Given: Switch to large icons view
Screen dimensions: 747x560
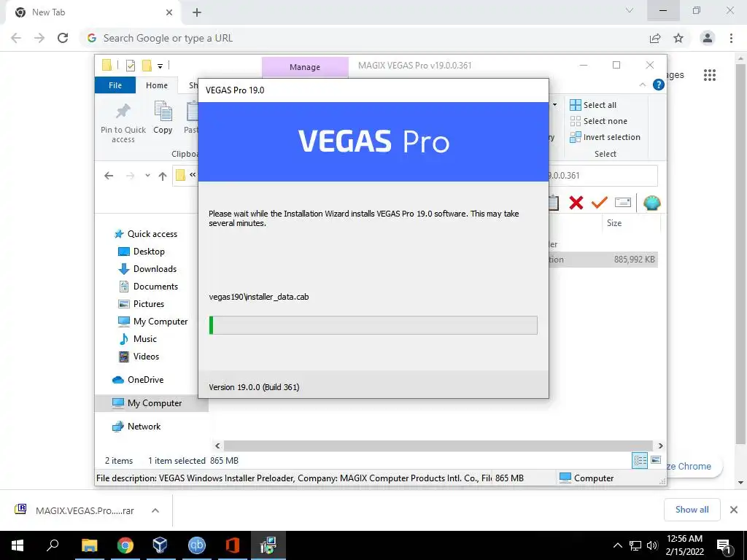Looking at the screenshot, I should click(656, 460).
